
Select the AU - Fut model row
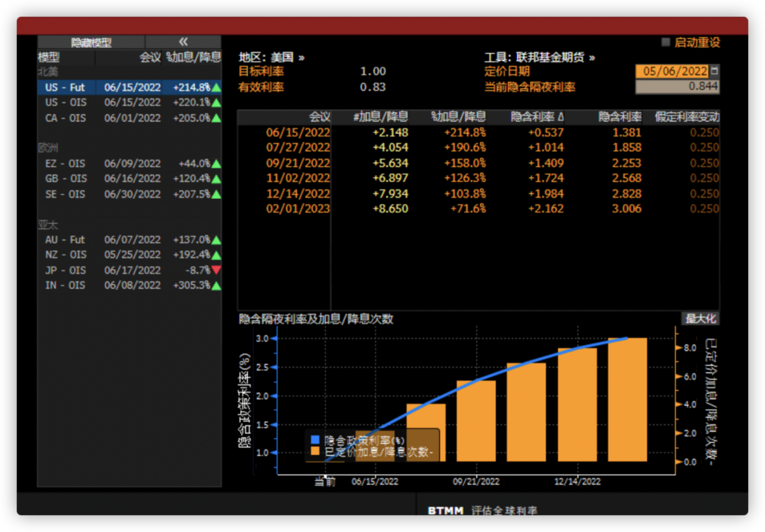pos(65,240)
